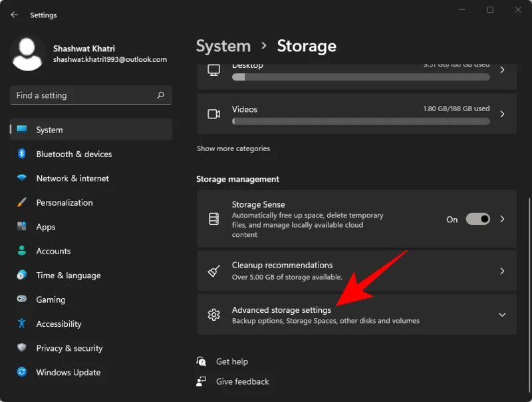Select Accessibility from the sidebar
Image resolution: width=532 pixels, height=402 pixels.
click(59, 323)
